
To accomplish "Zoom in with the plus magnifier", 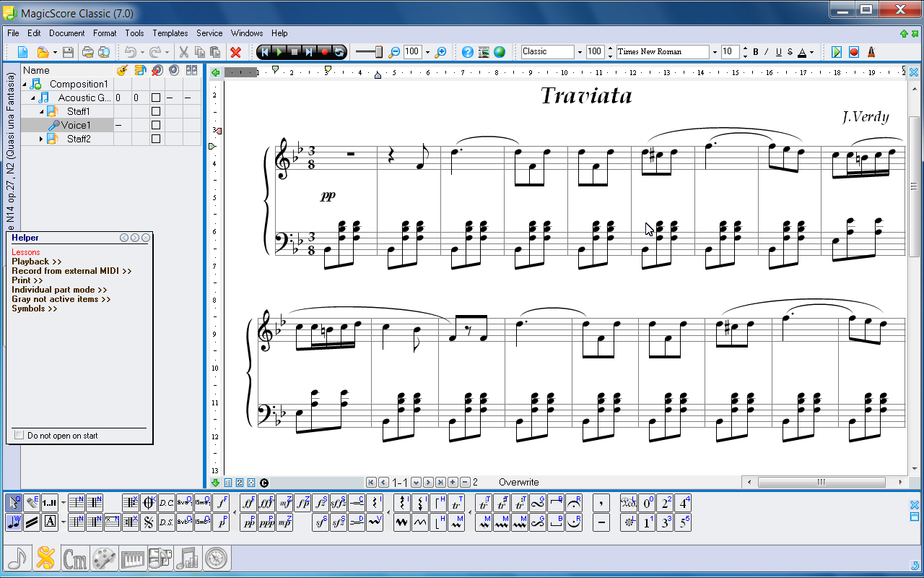I will (440, 52).
